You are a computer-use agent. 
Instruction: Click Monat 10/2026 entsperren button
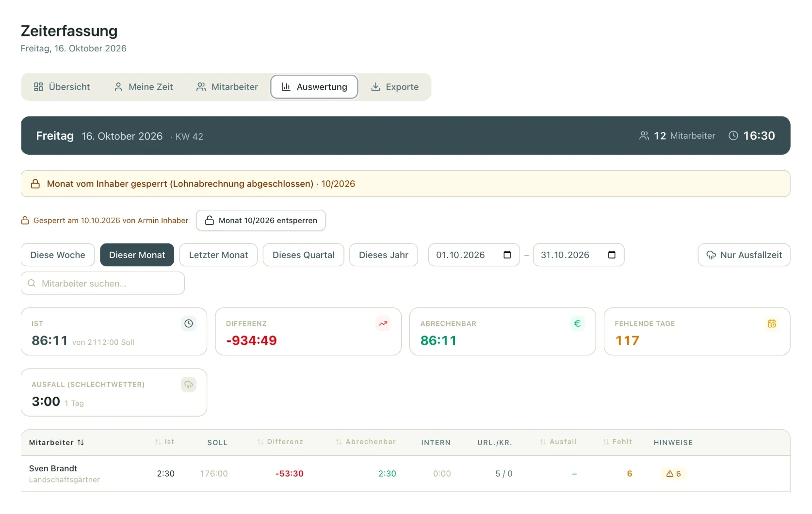click(x=261, y=220)
